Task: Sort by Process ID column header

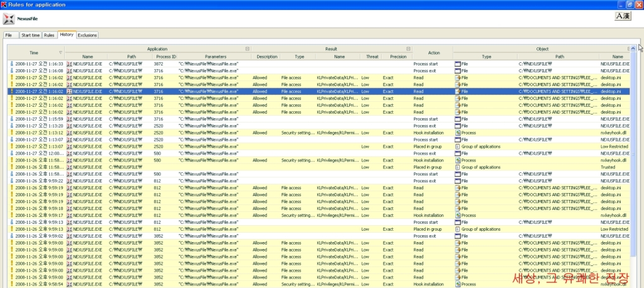Action: [x=165, y=57]
